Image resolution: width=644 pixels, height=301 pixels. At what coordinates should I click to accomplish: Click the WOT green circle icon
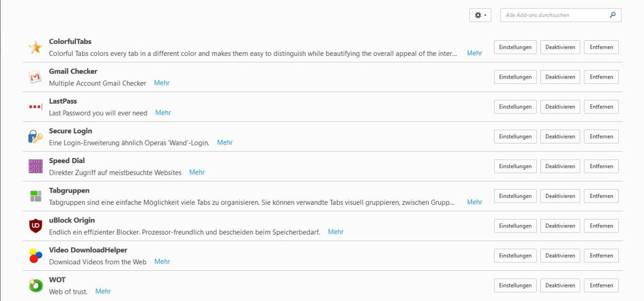35,285
